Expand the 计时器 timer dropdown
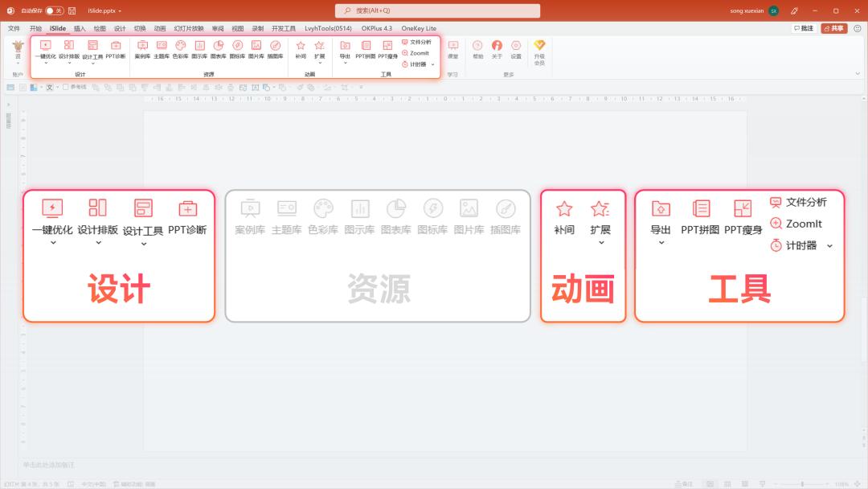This screenshot has width=868, height=489. (x=432, y=64)
